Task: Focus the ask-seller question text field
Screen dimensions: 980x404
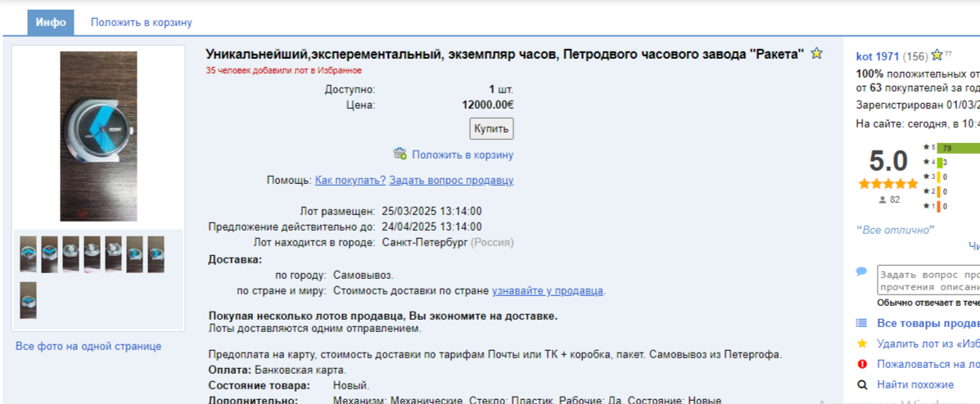Action: pyautogui.click(x=928, y=280)
